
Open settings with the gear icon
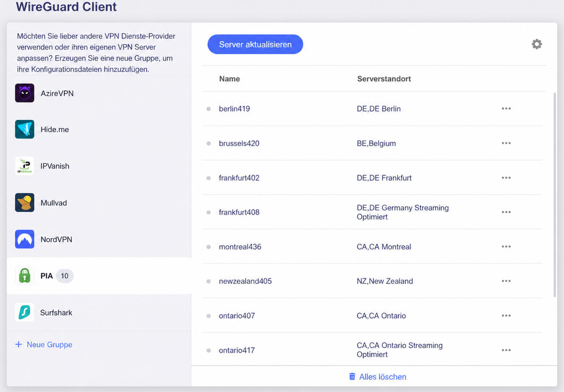pyautogui.click(x=537, y=44)
